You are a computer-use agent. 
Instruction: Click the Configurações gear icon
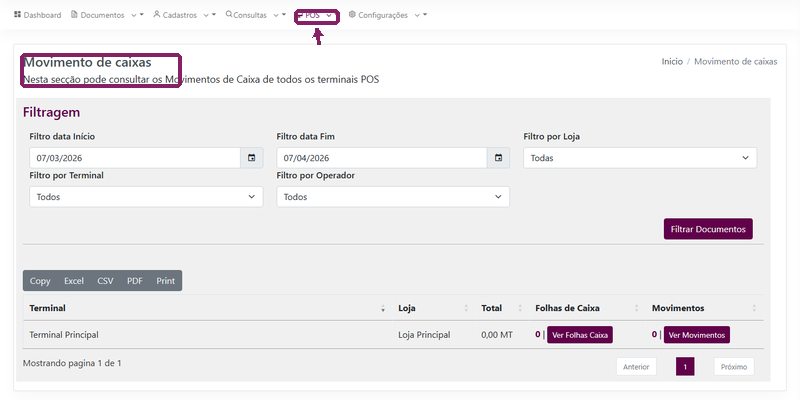[x=352, y=15]
